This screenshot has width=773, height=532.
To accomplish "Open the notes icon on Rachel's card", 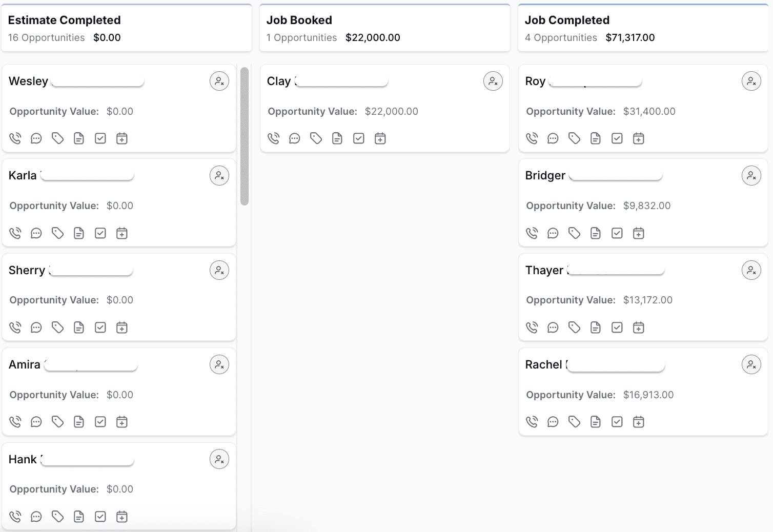I will pos(596,422).
